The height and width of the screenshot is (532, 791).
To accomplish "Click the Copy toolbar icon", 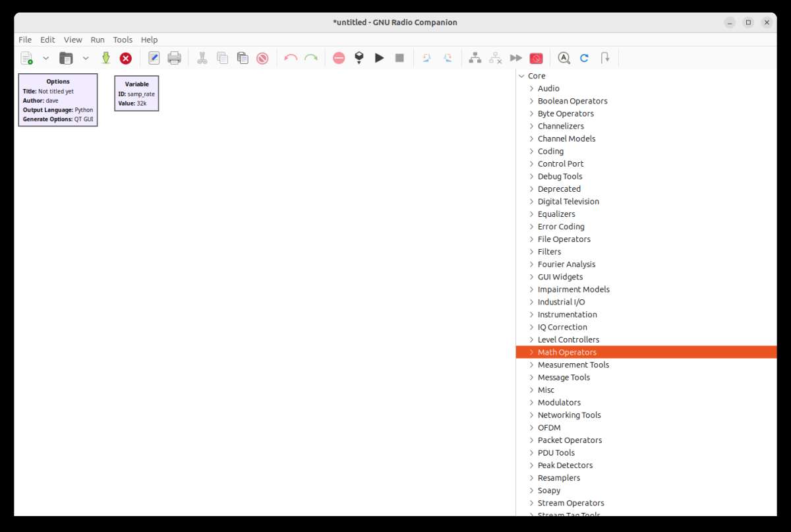I will pyautogui.click(x=222, y=58).
